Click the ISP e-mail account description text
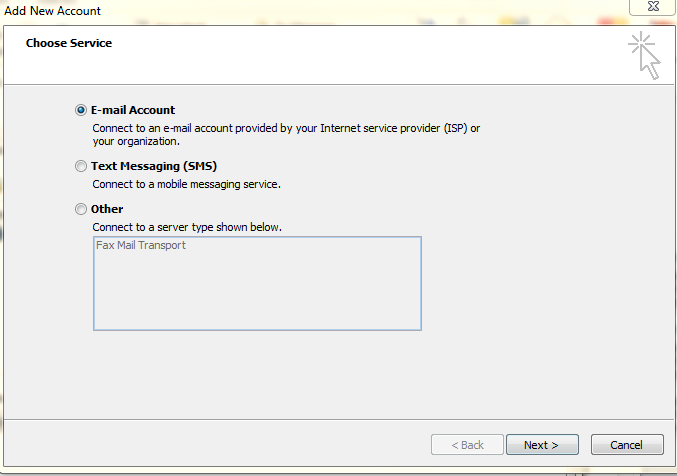Screen dimensions: 677x476 tap(286, 135)
